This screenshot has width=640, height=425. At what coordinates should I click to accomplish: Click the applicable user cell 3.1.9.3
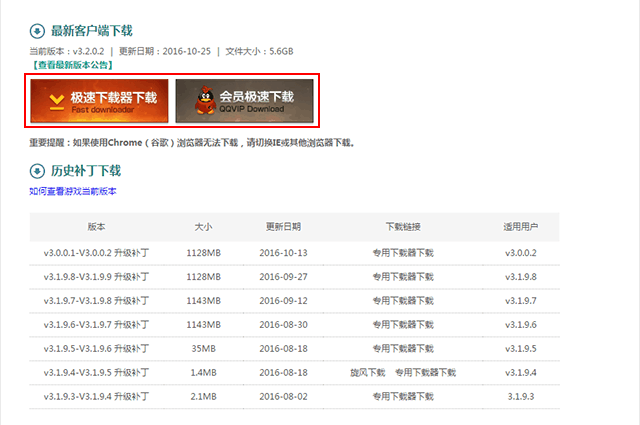click(x=520, y=396)
